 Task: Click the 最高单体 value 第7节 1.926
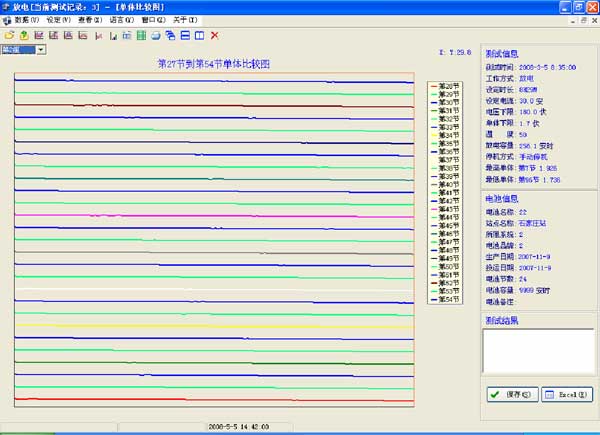click(x=538, y=168)
